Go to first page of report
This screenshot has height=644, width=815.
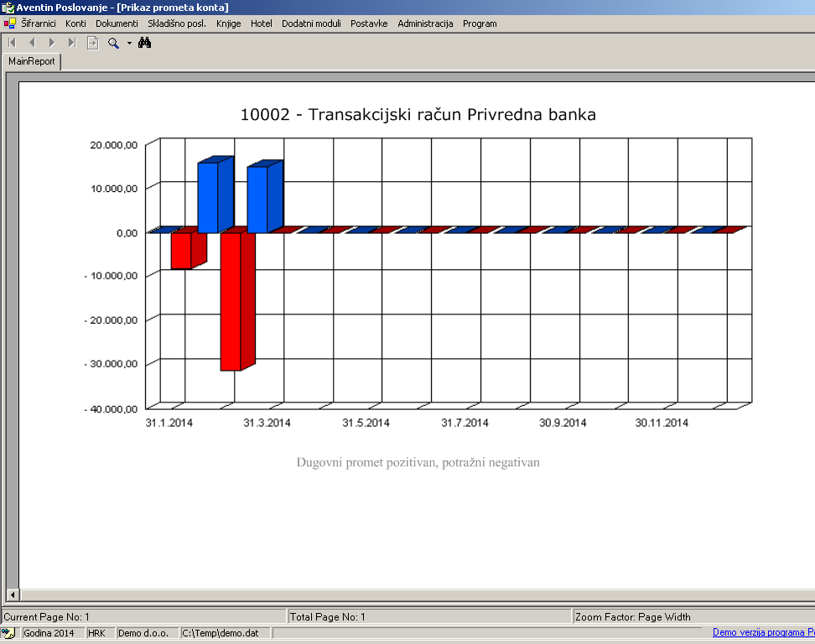pos(12,43)
